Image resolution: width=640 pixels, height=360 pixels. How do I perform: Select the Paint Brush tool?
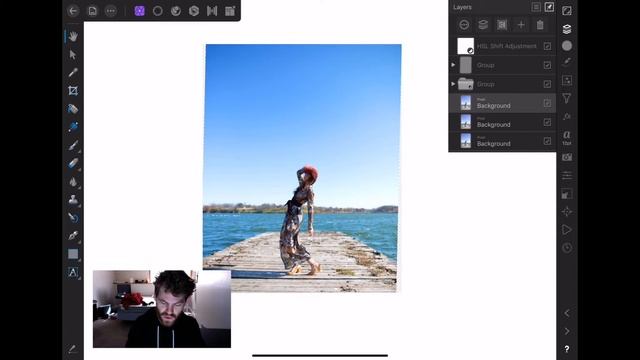(x=73, y=145)
